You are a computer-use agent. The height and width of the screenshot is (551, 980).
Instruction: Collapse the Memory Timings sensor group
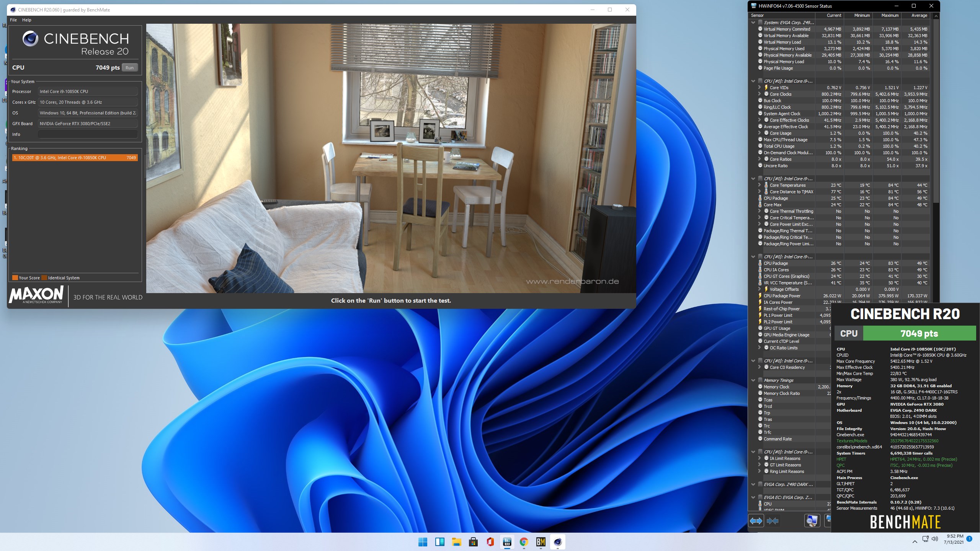753,380
